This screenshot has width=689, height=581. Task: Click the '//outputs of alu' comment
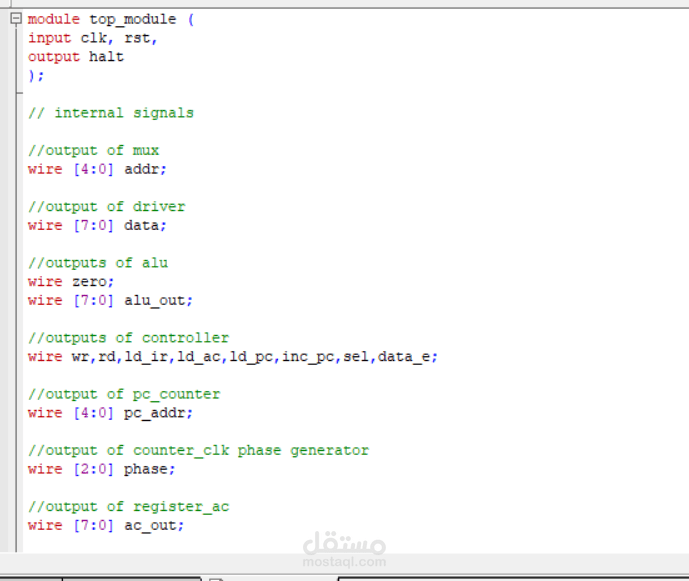[x=98, y=263]
